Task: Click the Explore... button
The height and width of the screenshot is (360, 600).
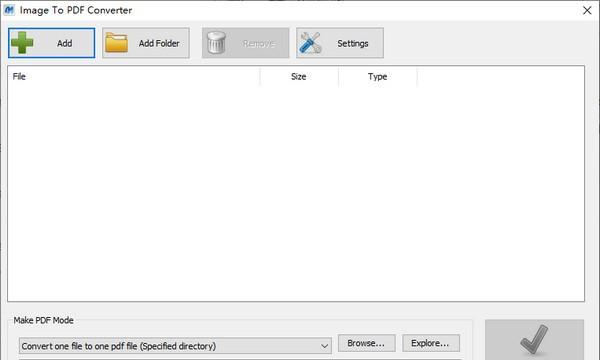Action: point(430,343)
